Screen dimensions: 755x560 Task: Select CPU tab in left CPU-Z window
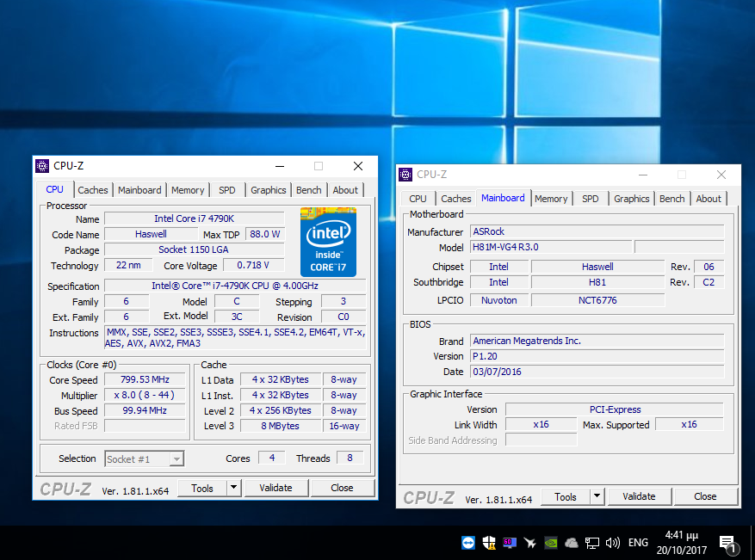pyautogui.click(x=54, y=189)
